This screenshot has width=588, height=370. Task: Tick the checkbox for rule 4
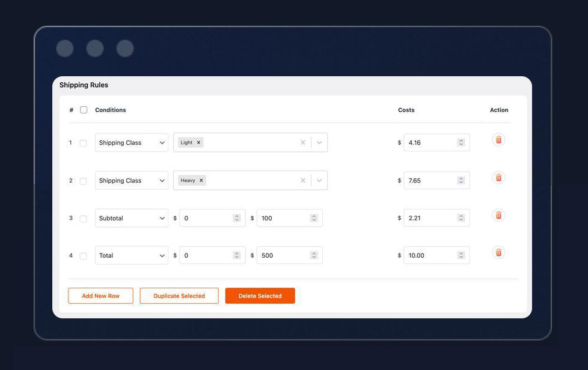(x=84, y=256)
